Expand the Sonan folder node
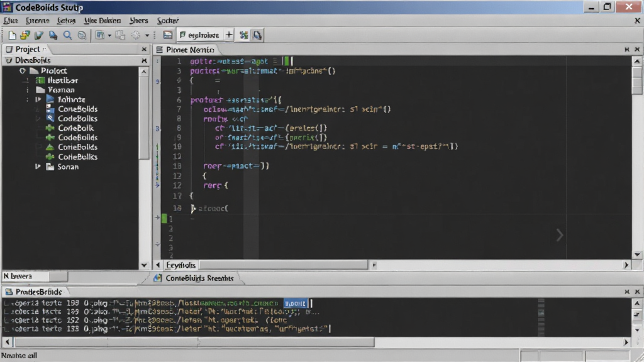The image size is (644, 362). click(38, 167)
